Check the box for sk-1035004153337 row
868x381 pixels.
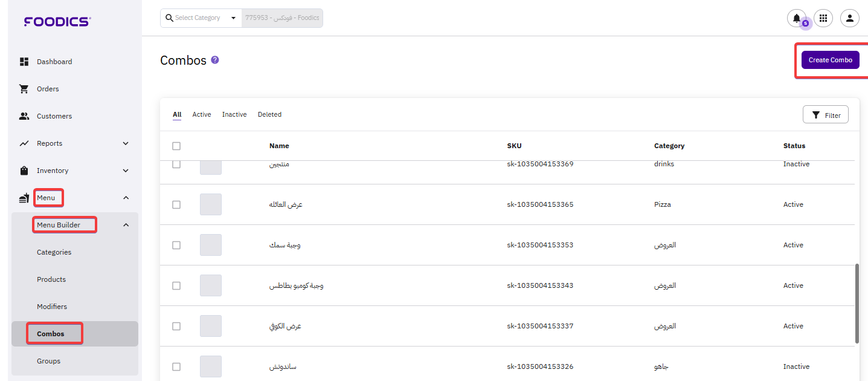pos(176,326)
